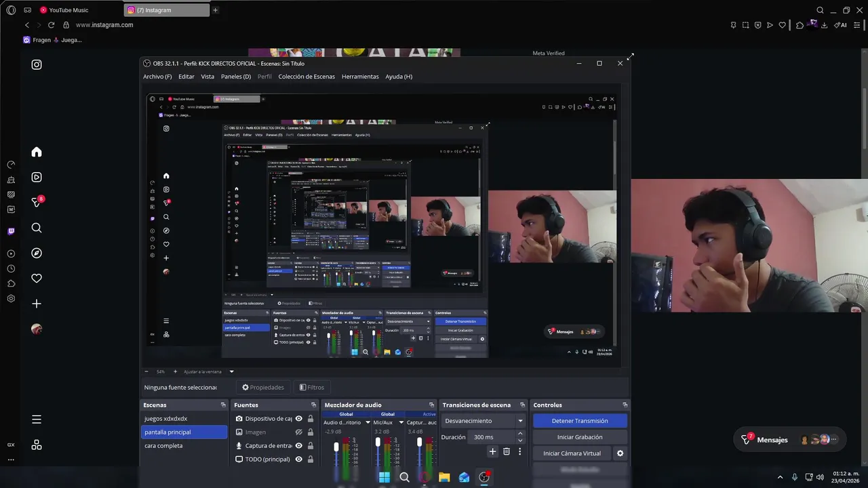This screenshot has height=488, width=868.
Task: Open OBS Editar menu
Action: pyautogui.click(x=186, y=77)
